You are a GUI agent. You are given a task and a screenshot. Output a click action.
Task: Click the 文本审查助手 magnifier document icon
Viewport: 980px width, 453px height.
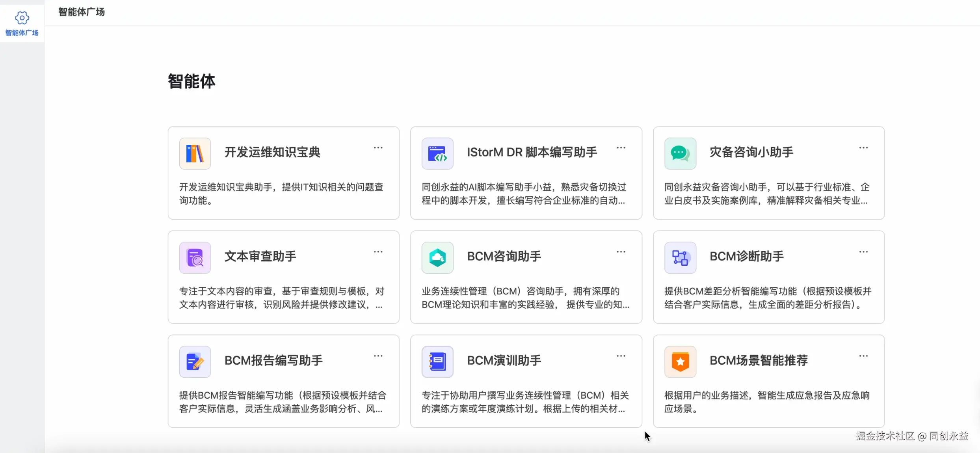pos(195,257)
